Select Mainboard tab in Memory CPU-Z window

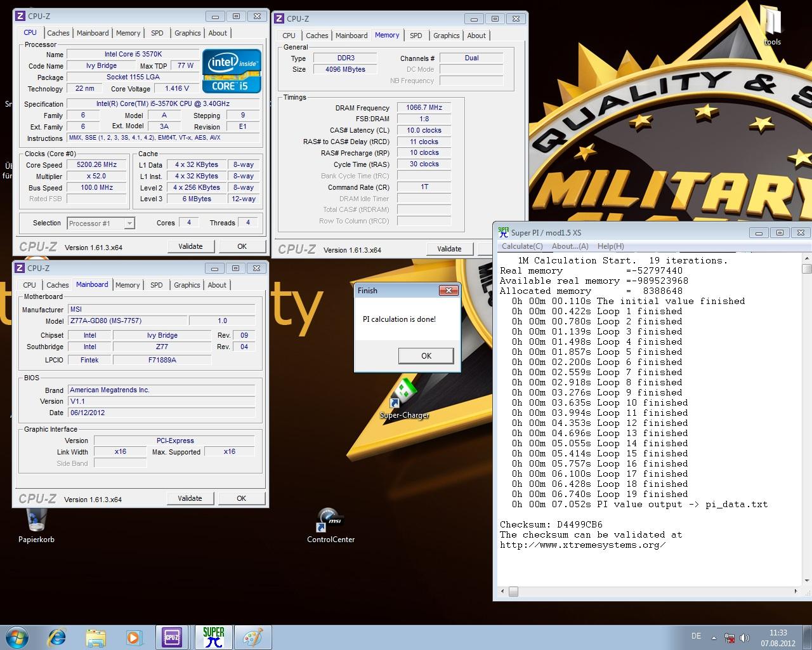point(351,36)
